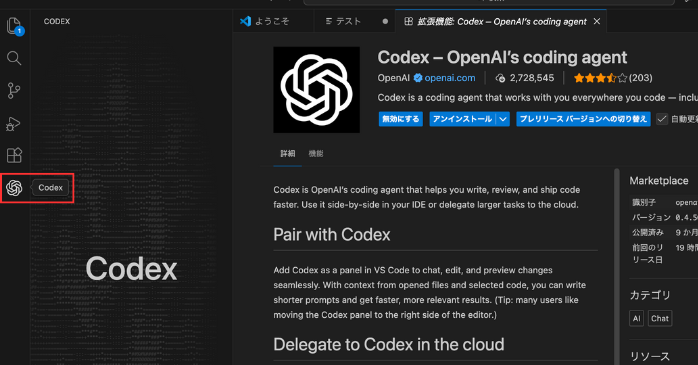Click the 前回のリリース日 row
The image size is (698, 365).
665,253
